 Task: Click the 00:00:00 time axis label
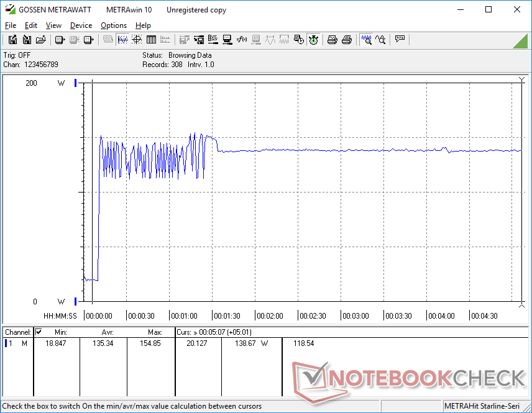[x=99, y=315]
